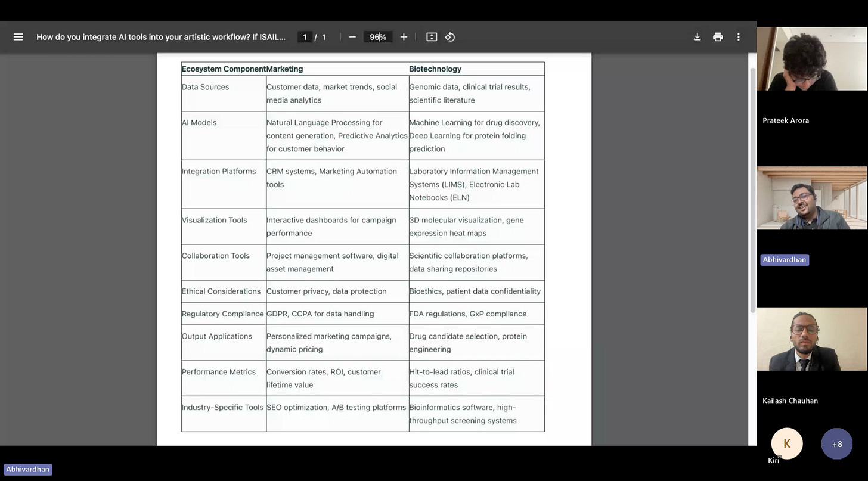Select Kailash Chauhan's video tile
Screen dimensions: 868x481
click(812, 339)
